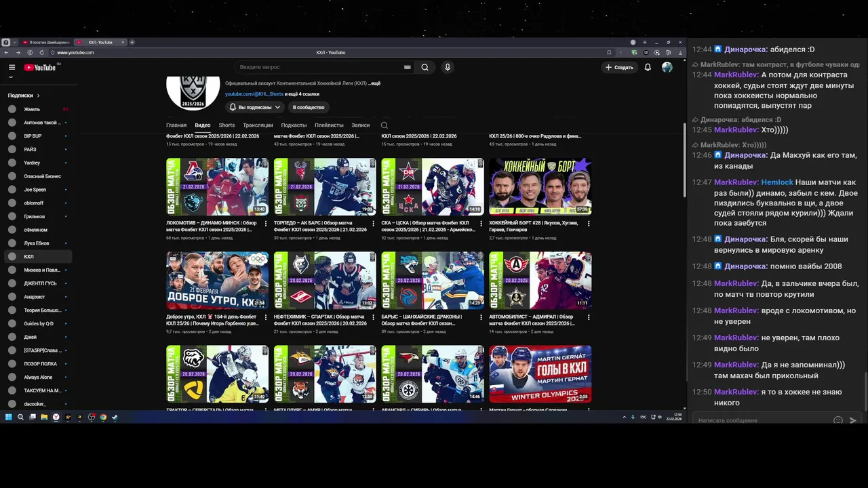
Task: Open more options for Торпедо – Ак Барс video
Action: (x=374, y=223)
